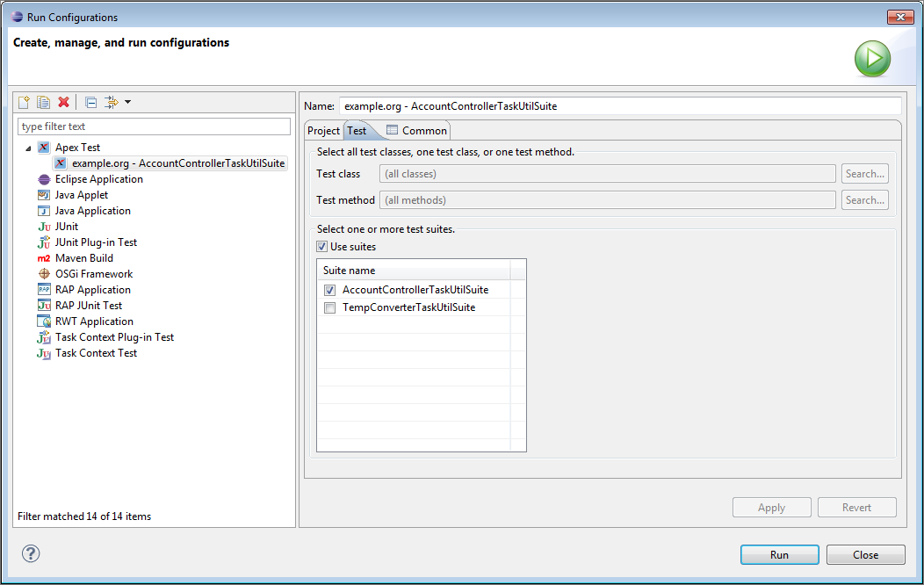Select the Java Applet label

click(82, 195)
